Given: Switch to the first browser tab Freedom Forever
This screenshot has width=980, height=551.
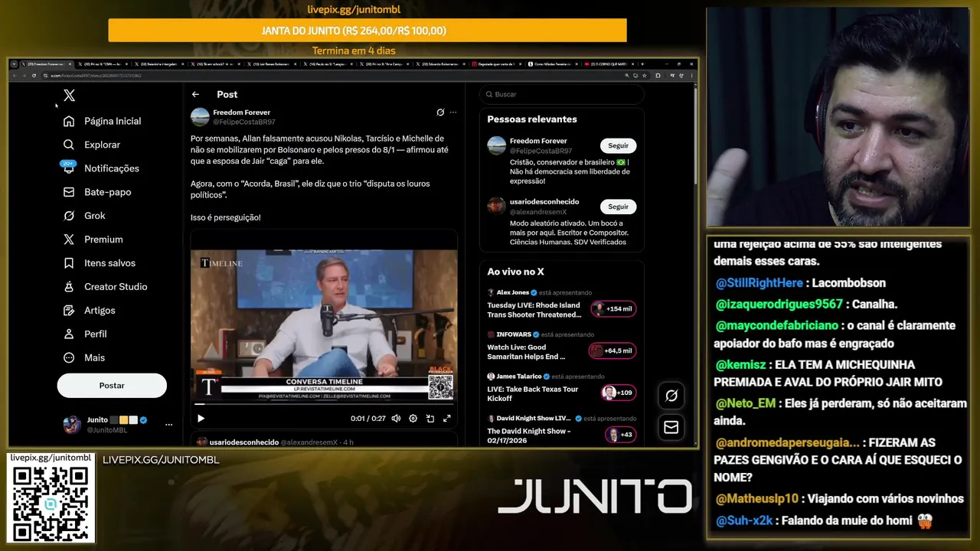Looking at the screenshot, I should (x=45, y=64).
